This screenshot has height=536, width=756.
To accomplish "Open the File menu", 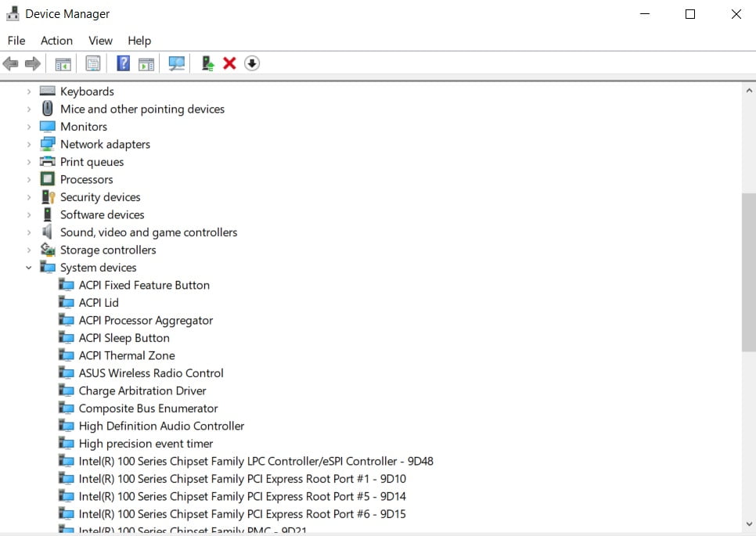I will pos(16,40).
